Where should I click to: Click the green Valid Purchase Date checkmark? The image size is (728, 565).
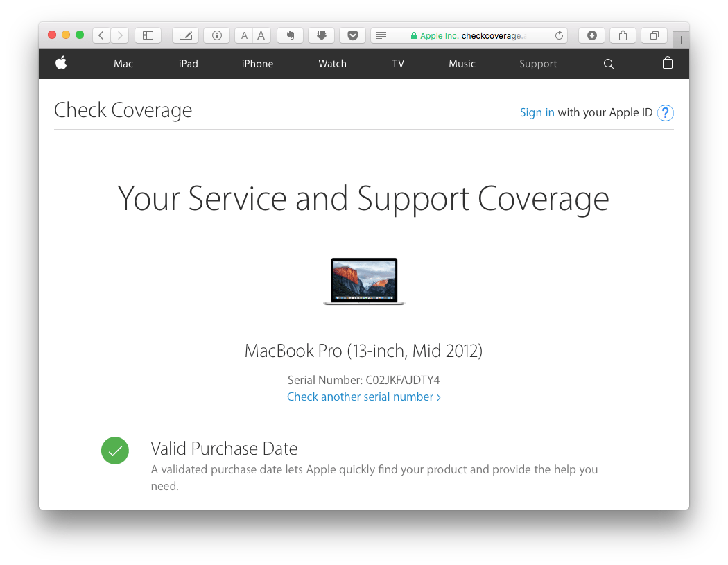coord(115,451)
